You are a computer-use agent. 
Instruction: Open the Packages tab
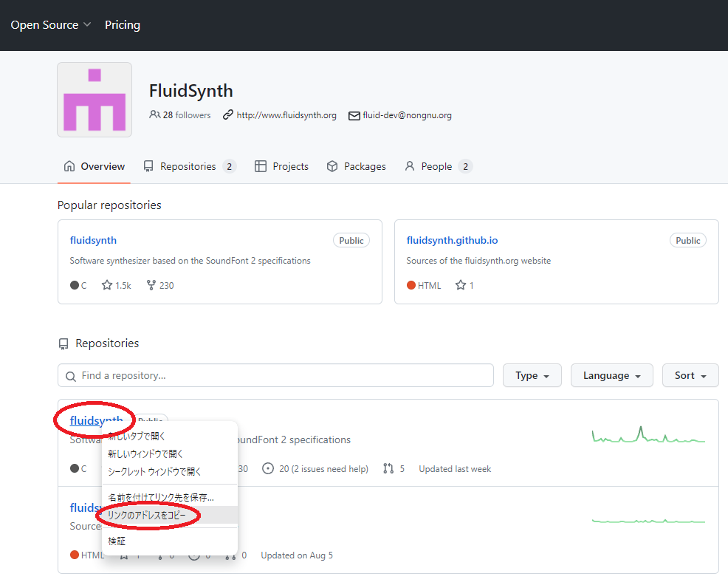[x=356, y=166]
